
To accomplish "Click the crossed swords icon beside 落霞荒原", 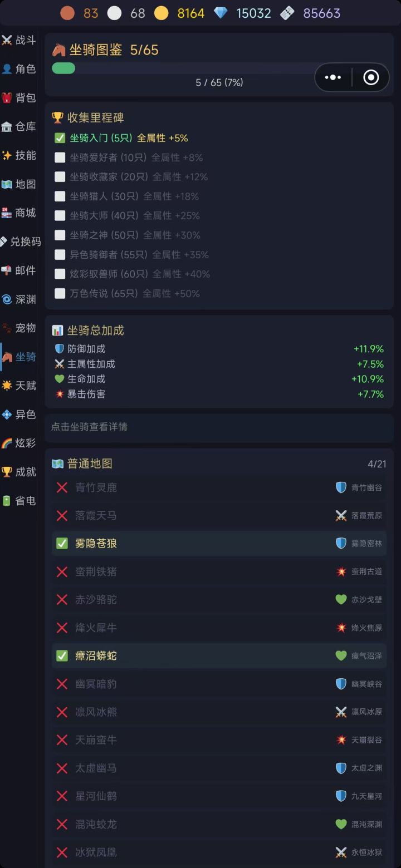I will coord(341,516).
